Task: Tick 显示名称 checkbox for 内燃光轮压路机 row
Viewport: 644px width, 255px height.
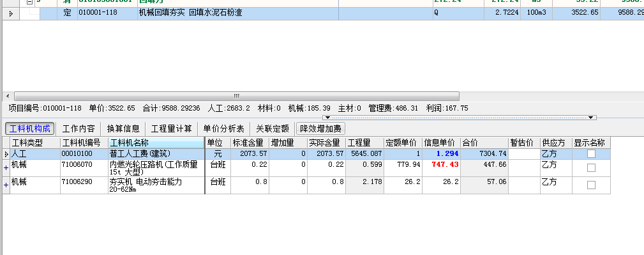Action: tap(591, 168)
